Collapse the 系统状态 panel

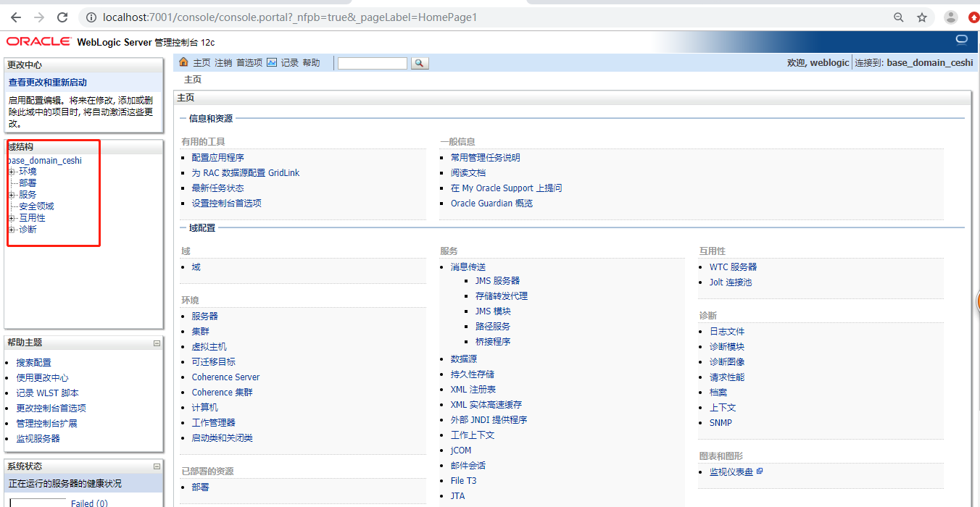click(x=157, y=467)
